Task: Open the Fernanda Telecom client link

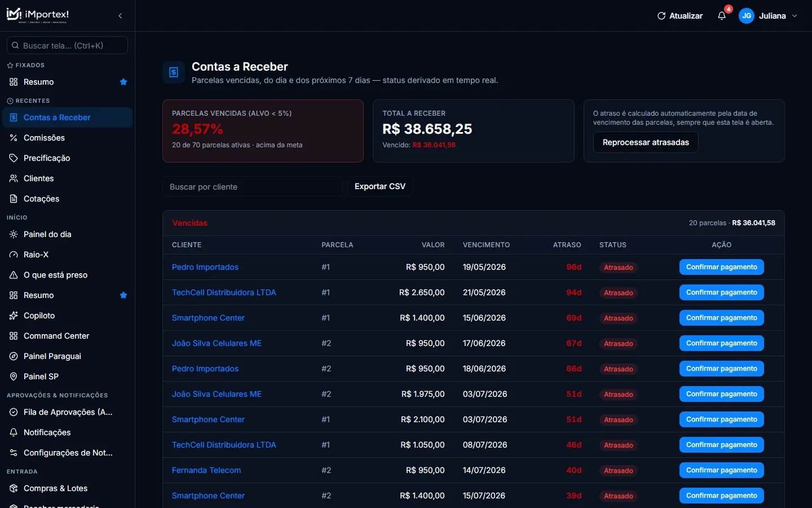Action: [206, 470]
